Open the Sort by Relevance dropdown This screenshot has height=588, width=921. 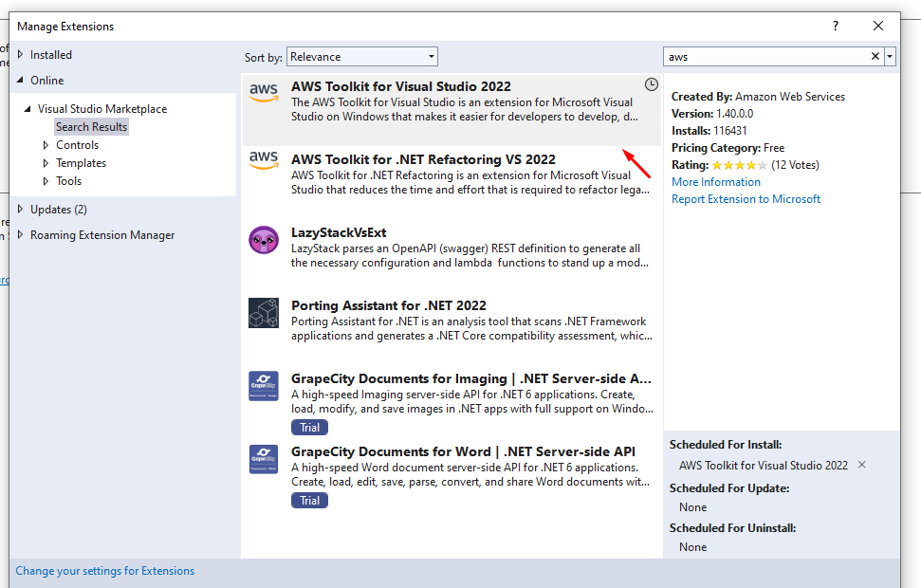(361, 56)
